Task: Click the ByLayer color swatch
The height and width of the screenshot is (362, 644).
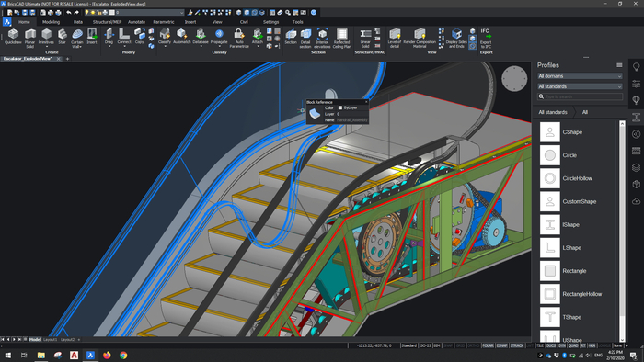Action: 340,107
